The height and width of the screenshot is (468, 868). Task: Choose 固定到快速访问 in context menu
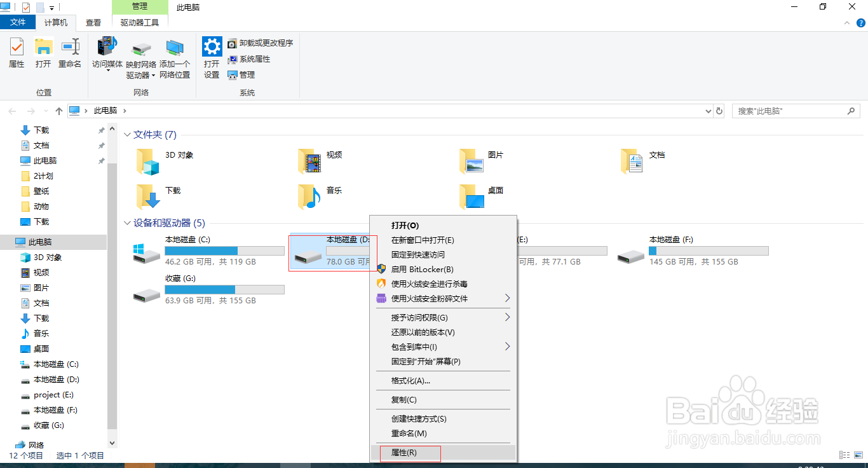[x=444, y=255]
